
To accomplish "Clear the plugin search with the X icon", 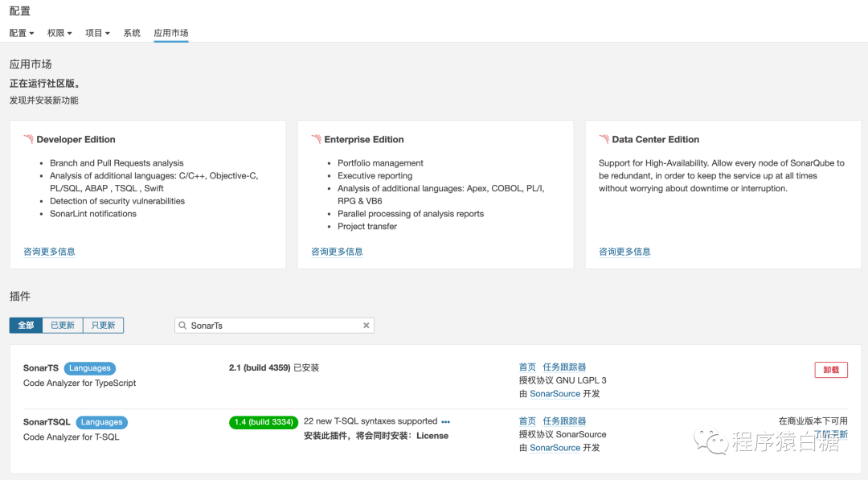I will 366,326.
